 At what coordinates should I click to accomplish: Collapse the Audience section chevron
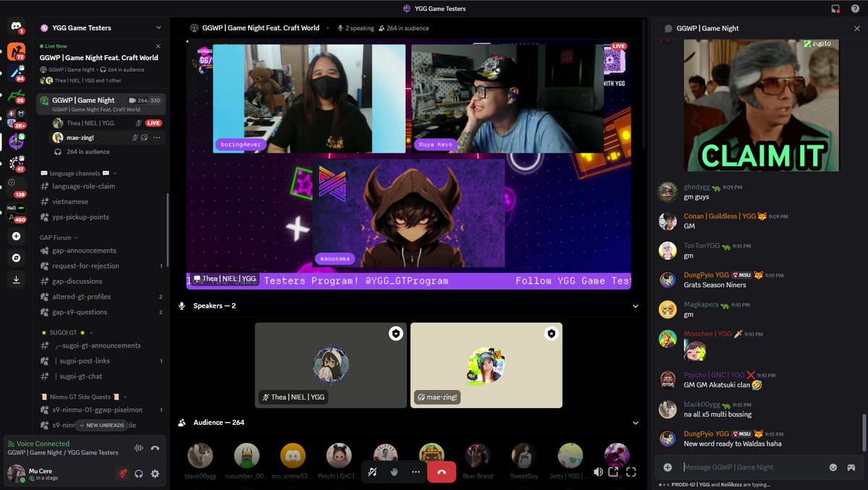(x=636, y=423)
